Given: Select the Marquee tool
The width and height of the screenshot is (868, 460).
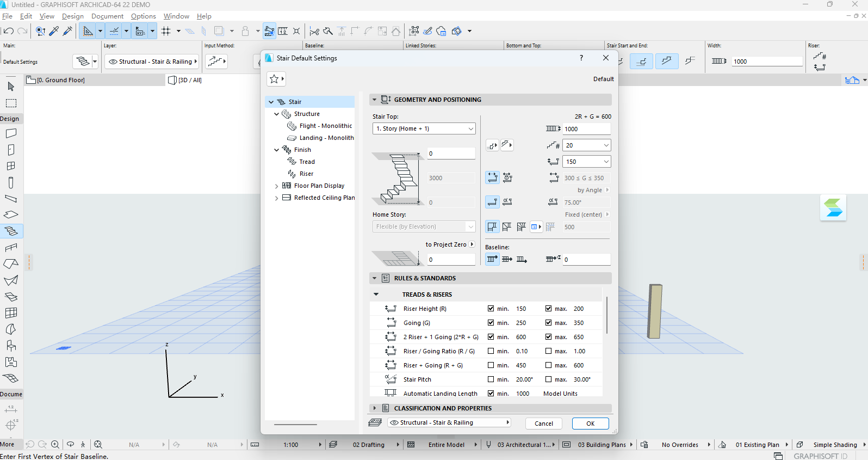Looking at the screenshot, I should [11, 103].
